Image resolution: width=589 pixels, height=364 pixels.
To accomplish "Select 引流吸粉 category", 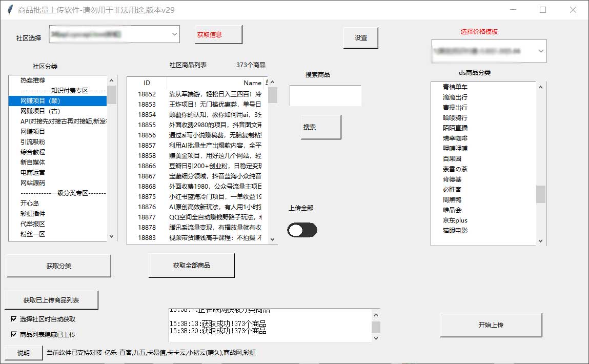I will tap(58, 141).
